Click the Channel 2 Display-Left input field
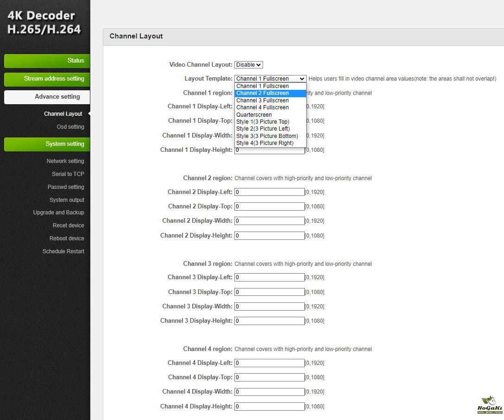This screenshot has width=504, height=420. pyautogui.click(x=269, y=192)
